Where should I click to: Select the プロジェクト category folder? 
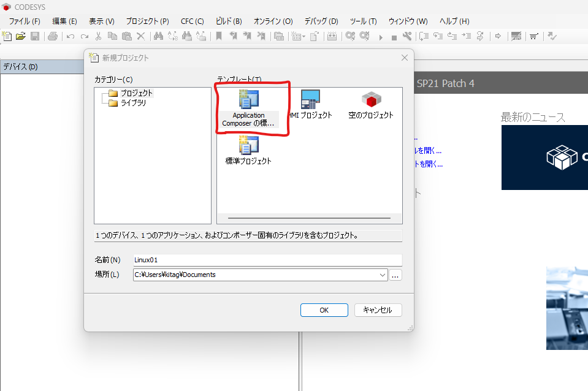[x=131, y=93]
